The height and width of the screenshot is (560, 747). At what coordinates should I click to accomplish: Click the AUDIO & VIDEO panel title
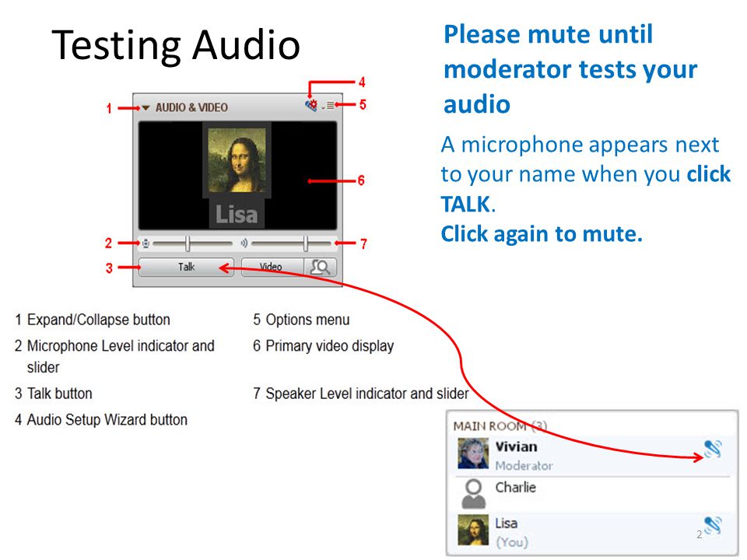[191, 107]
